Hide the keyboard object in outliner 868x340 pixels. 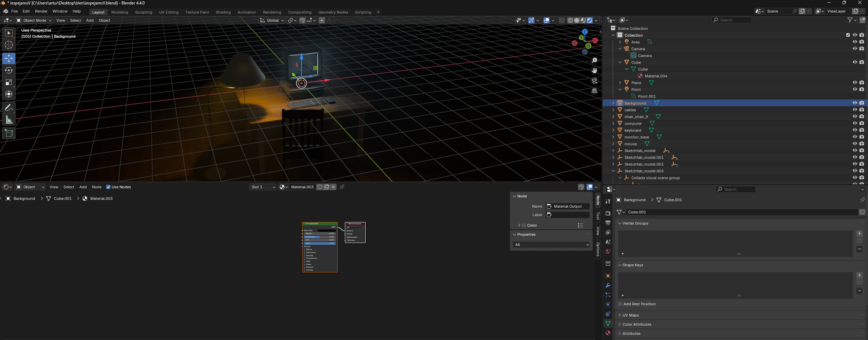point(855,130)
